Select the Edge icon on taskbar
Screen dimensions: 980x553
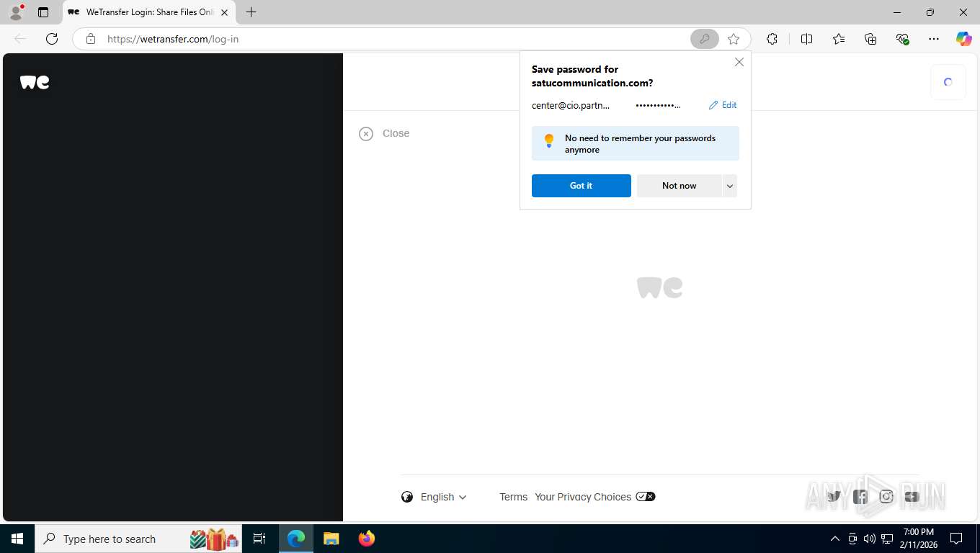pos(296,539)
